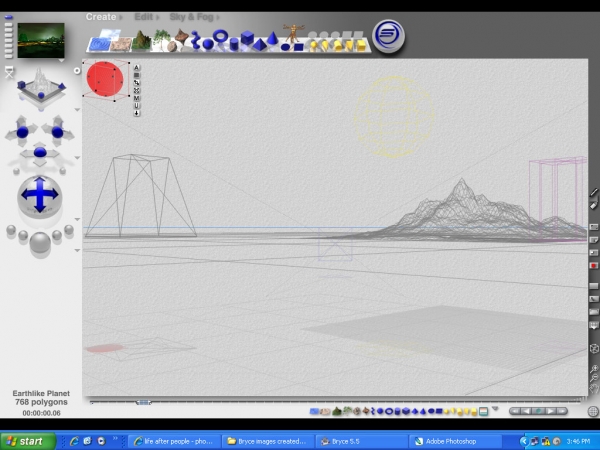This screenshot has height=450, width=600.
Task: Toggle the red plop-render square on right strip
Action: (x=594, y=265)
